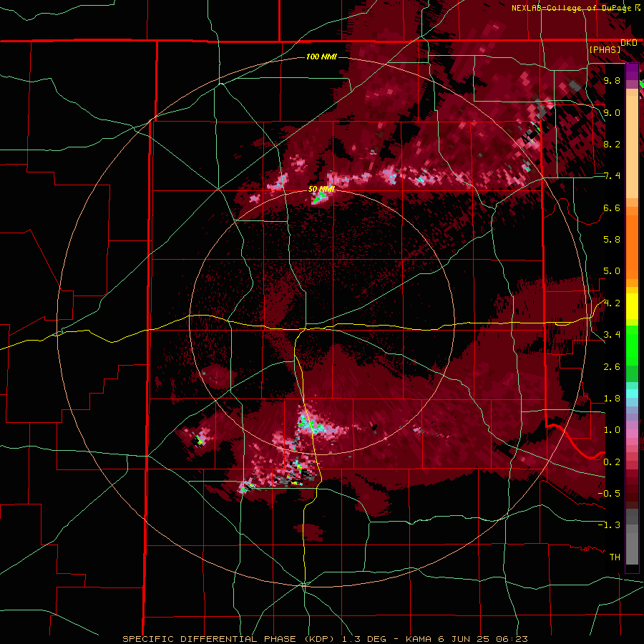Click the TH threshold label on scale

pos(615,557)
